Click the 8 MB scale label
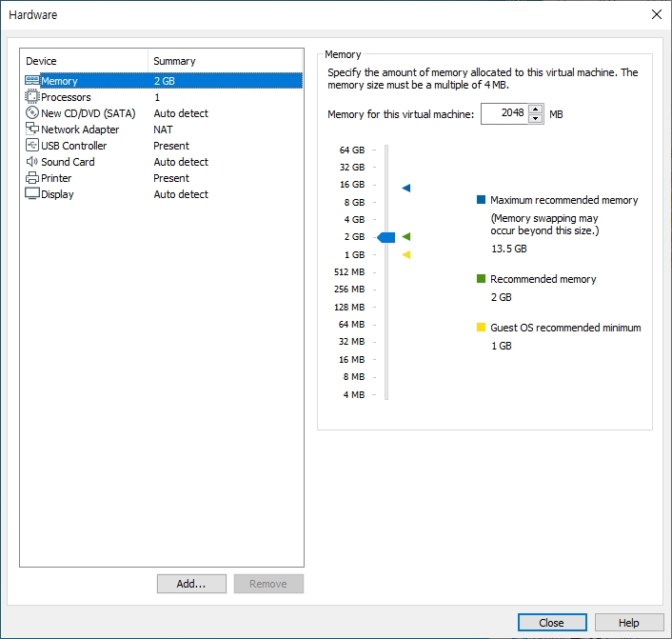The width and height of the screenshot is (672, 639). pos(353,376)
